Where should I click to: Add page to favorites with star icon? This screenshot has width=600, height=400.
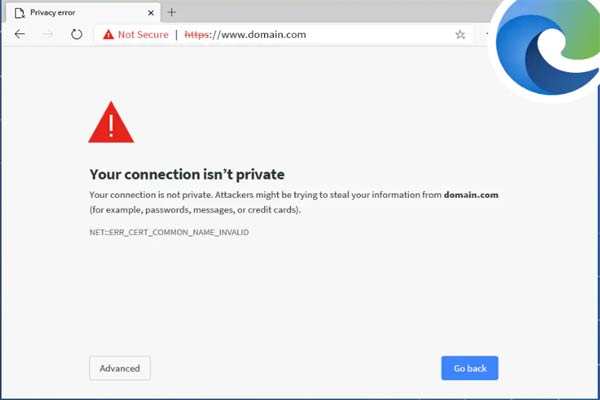click(x=460, y=35)
